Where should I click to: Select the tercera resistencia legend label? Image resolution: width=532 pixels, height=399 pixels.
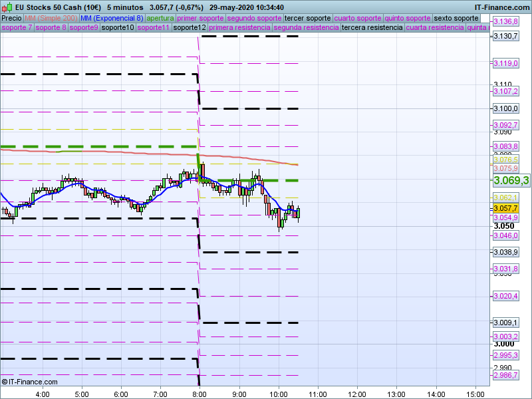coord(372,28)
